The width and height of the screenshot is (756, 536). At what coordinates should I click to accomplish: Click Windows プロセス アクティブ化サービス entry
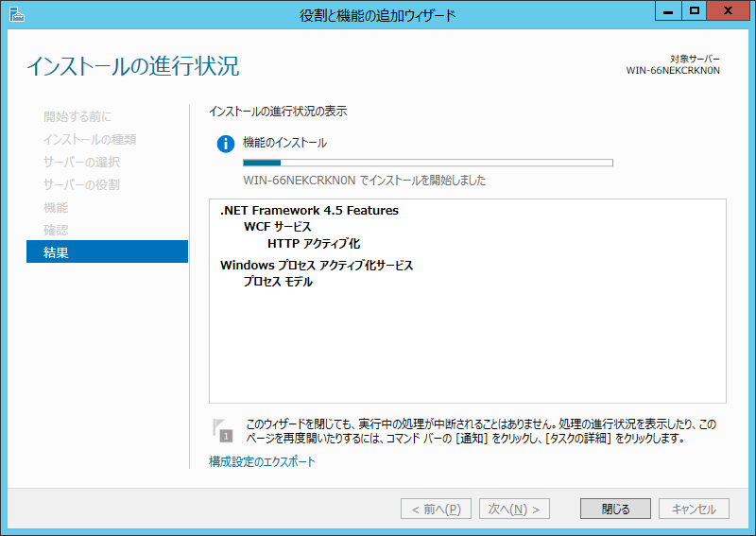coord(317,266)
